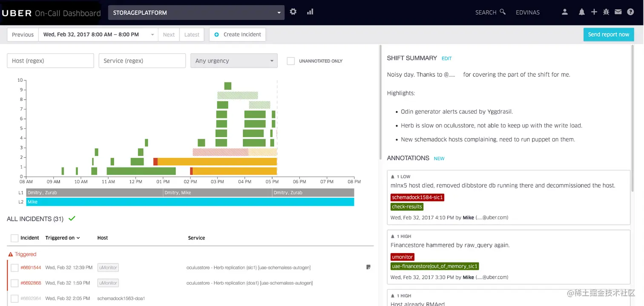This screenshot has height=306, width=644.
Task: Click Herb replication (sic1) service text
Action: [248, 268]
